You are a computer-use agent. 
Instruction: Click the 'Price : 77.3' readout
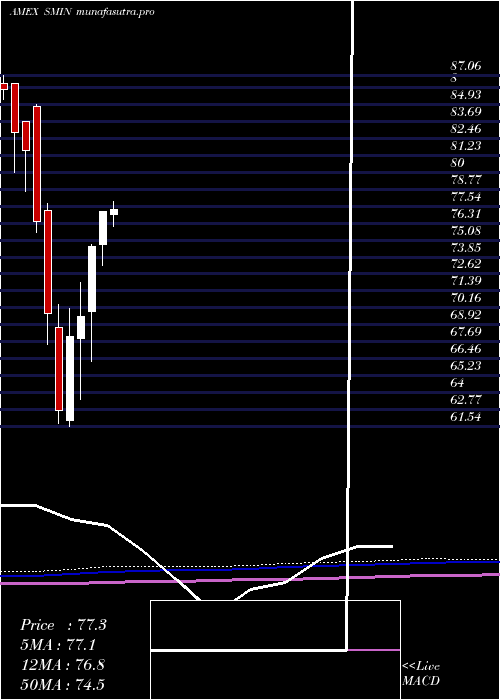click(63, 625)
